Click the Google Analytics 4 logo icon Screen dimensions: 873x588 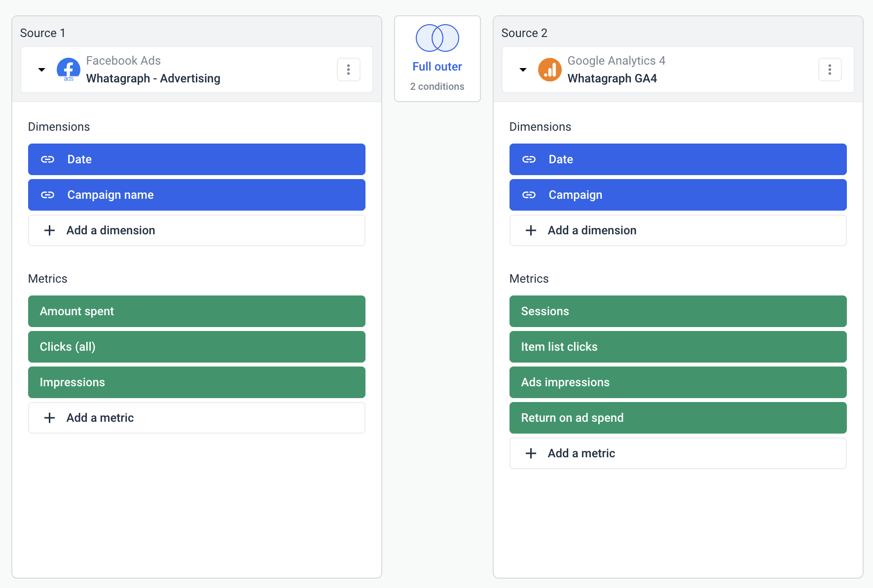pos(549,70)
